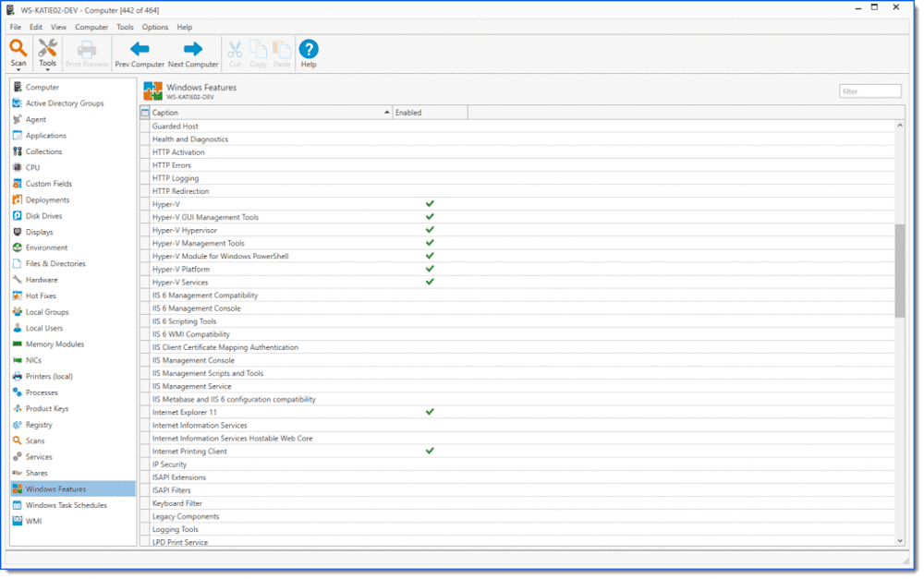The height and width of the screenshot is (579, 924).
Task: Select Active Directory Groups icon in sidebar
Action: click(x=17, y=103)
